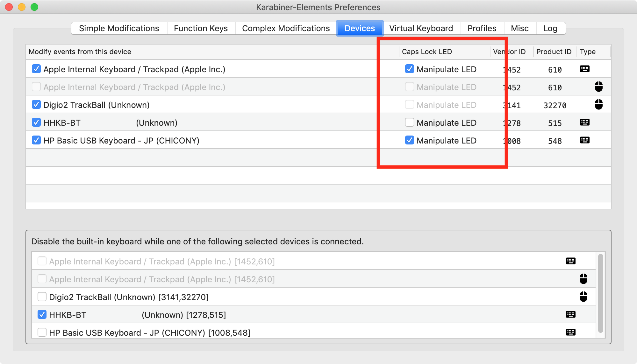Uncheck HHKB-BT in disable built-in keyboard list
Screen dimensions: 637x364
[42, 315]
